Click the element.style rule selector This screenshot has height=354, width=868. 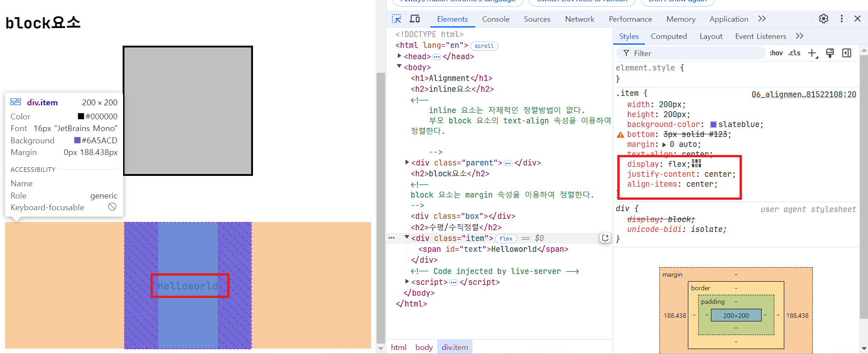click(645, 68)
